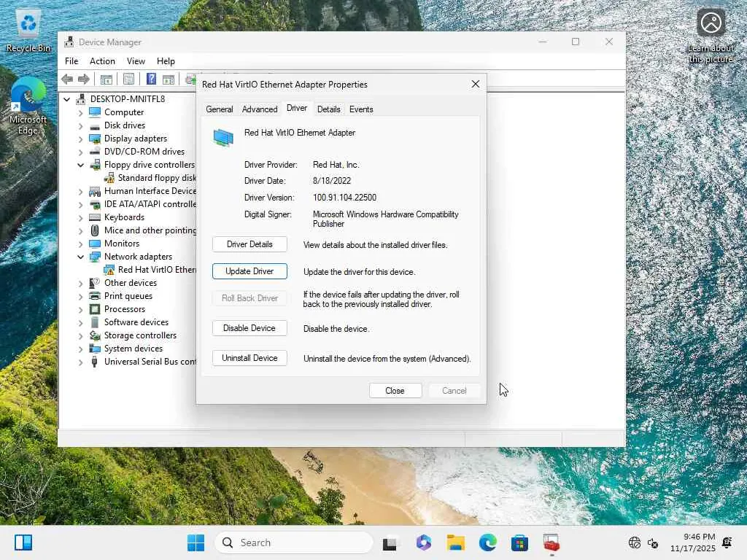
Task: Switch to the Events tab
Action: (361, 109)
